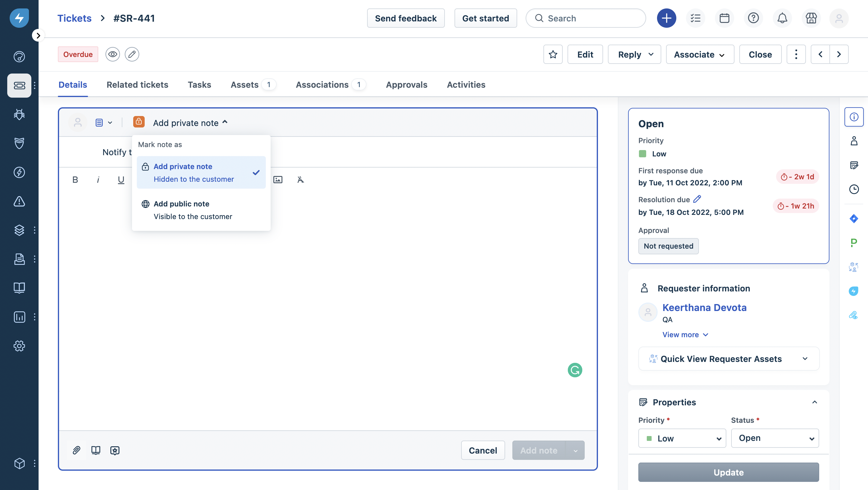Switch to the Tasks tab
Screen dimensions: 868x490
pos(200,85)
